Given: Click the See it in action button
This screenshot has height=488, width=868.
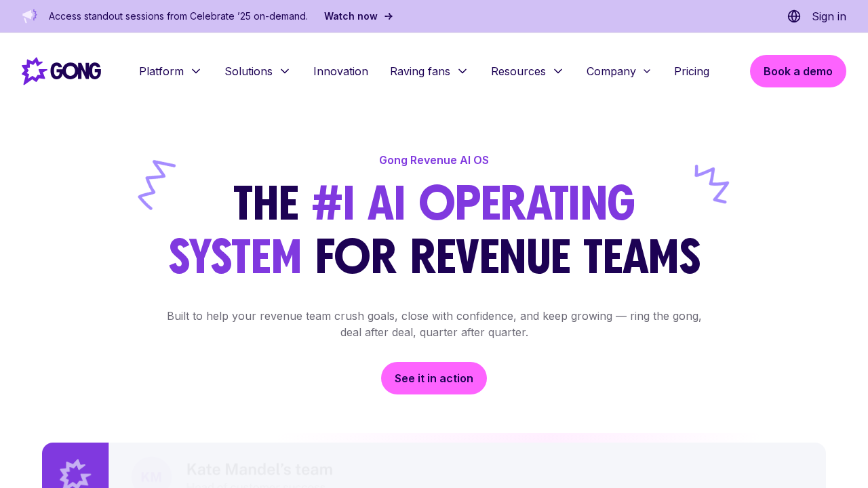Looking at the screenshot, I should pos(434,378).
